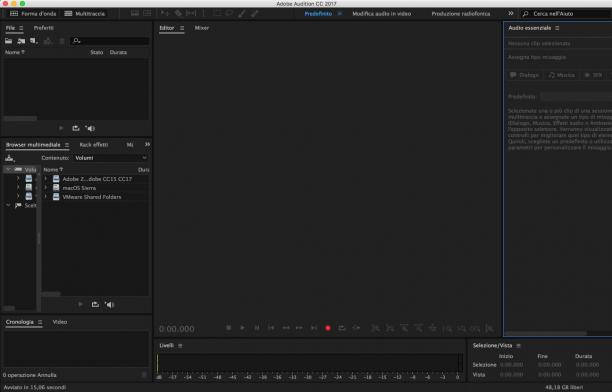
Task: Select the Predefinito workspace
Action: point(318,14)
